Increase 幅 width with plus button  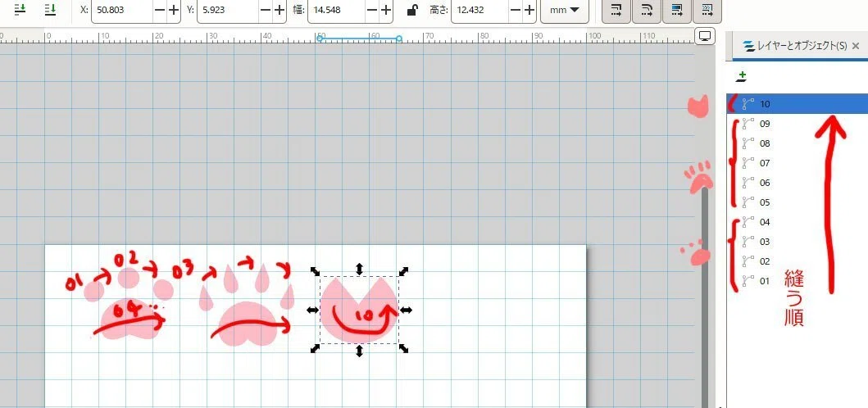(x=386, y=10)
